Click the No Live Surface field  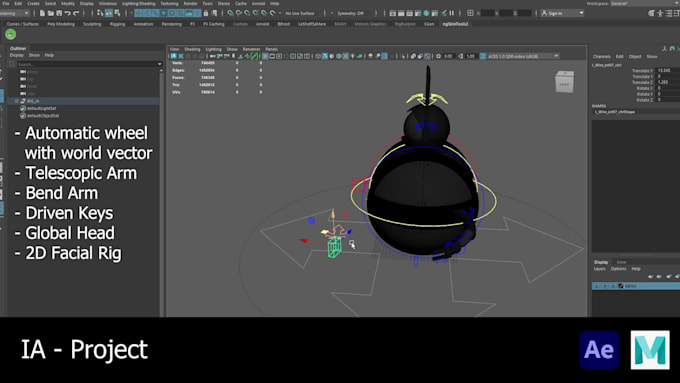pyautogui.click(x=300, y=13)
